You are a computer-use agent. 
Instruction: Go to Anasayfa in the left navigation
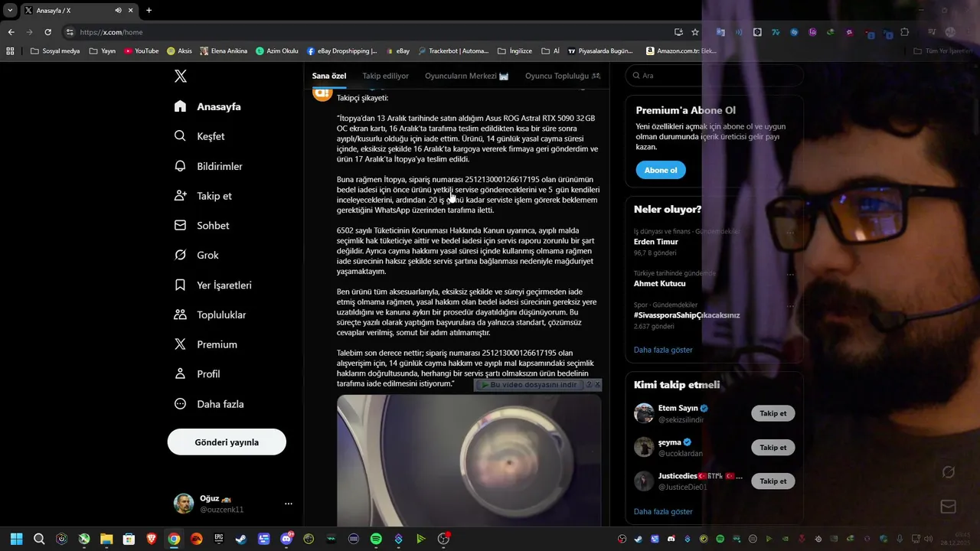click(207, 106)
